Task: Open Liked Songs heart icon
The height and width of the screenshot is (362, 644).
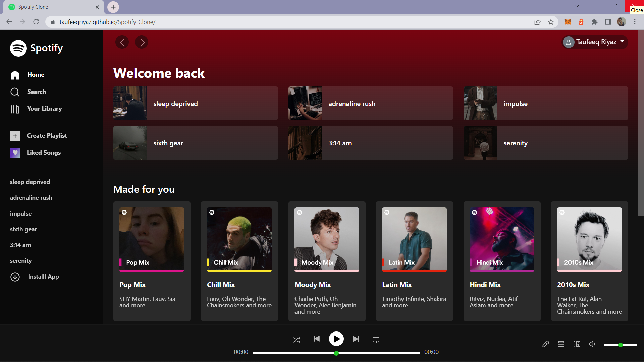Action: [x=15, y=153]
